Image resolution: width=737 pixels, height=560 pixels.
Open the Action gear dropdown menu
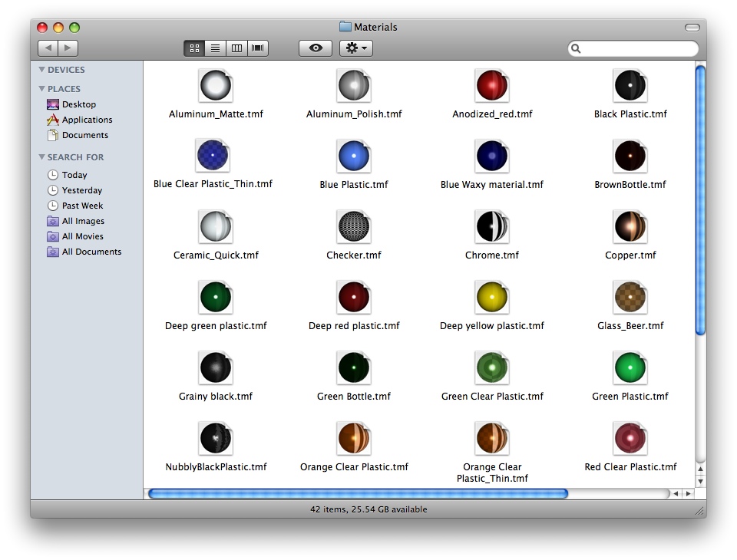coord(356,48)
